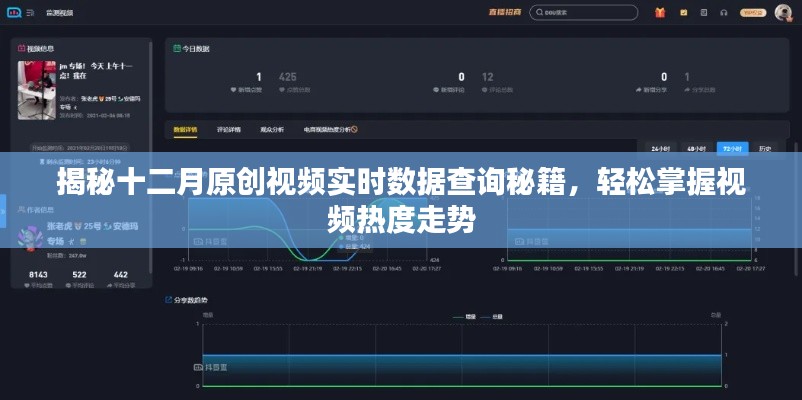
Task: Click the video thumbnail in 视频信息 panel
Action: click(39, 90)
